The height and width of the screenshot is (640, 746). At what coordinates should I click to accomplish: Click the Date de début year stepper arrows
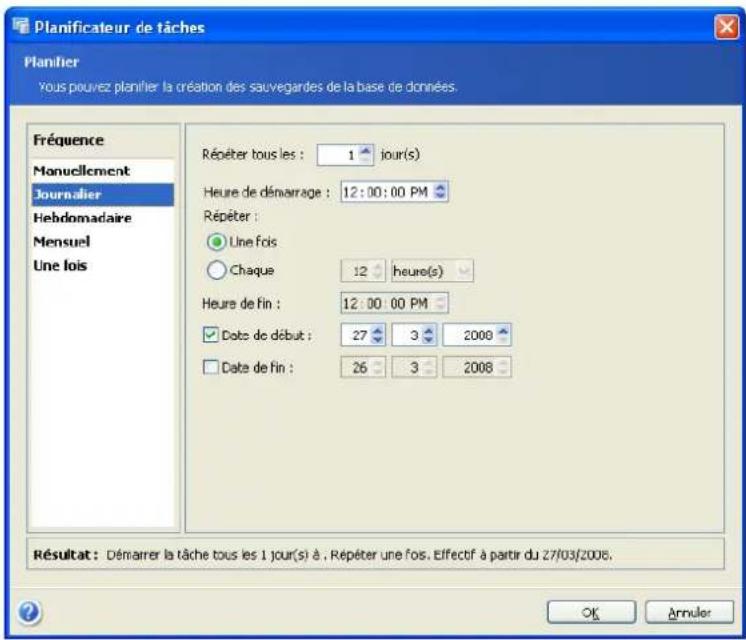point(504,335)
